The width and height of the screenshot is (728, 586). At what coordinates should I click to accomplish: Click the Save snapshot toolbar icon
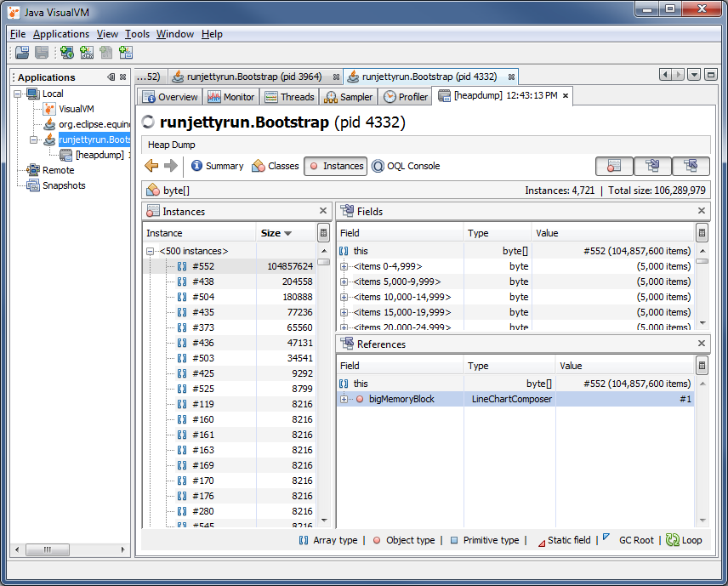[42, 53]
